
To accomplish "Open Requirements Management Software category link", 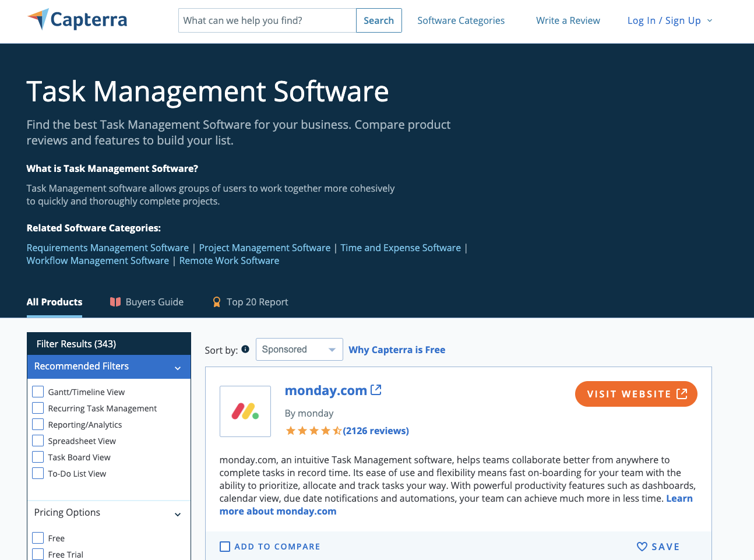I will (108, 248).
